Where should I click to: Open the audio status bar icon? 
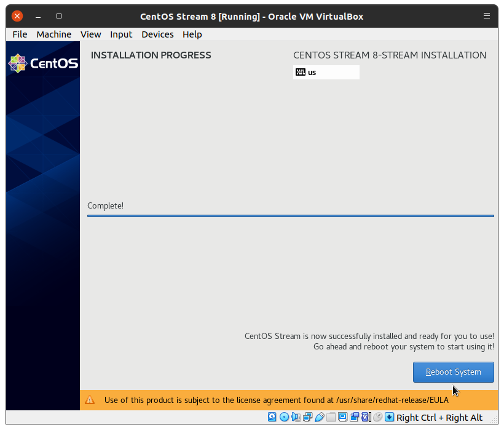coord(296,417)
